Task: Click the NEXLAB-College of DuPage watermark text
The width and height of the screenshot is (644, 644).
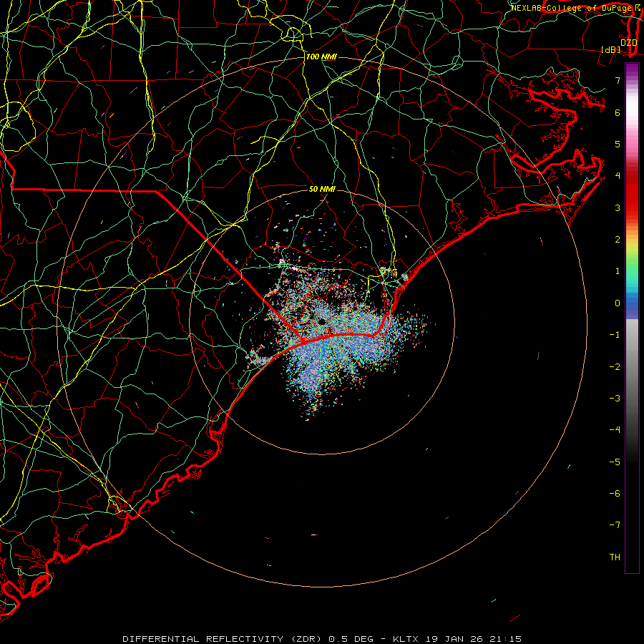Action: point(571,8)
